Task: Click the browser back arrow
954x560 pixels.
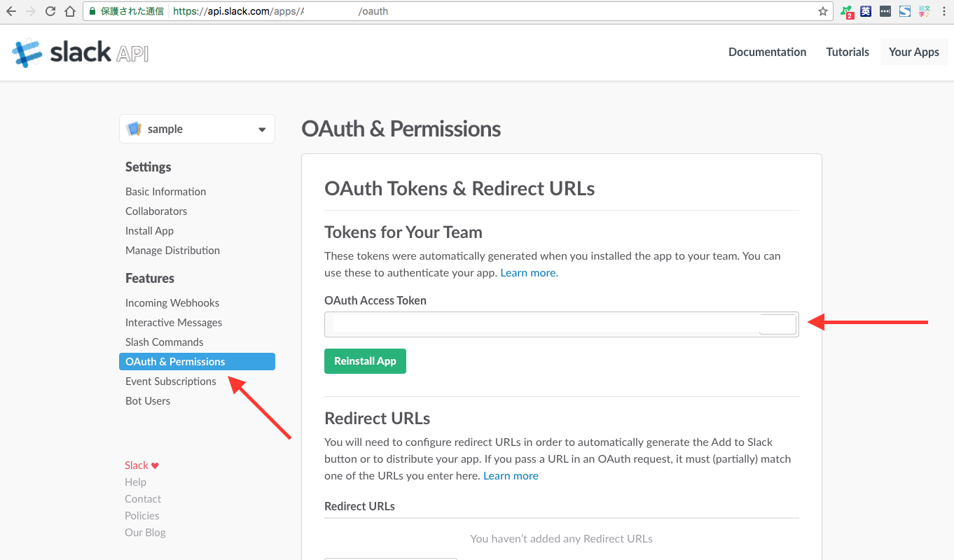Action: click(x=11, y=11)
